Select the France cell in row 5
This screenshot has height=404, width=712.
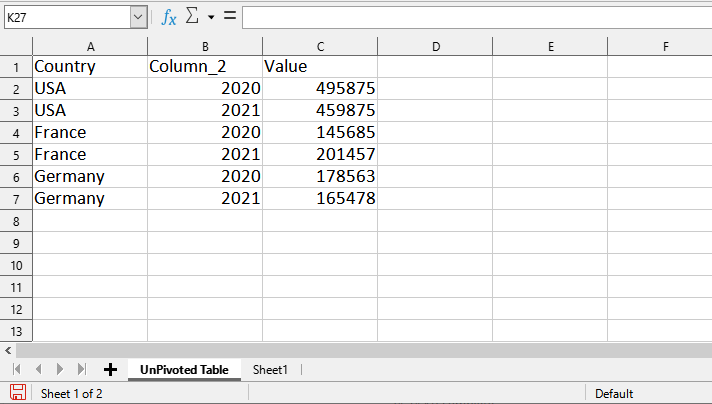(90, 154)
